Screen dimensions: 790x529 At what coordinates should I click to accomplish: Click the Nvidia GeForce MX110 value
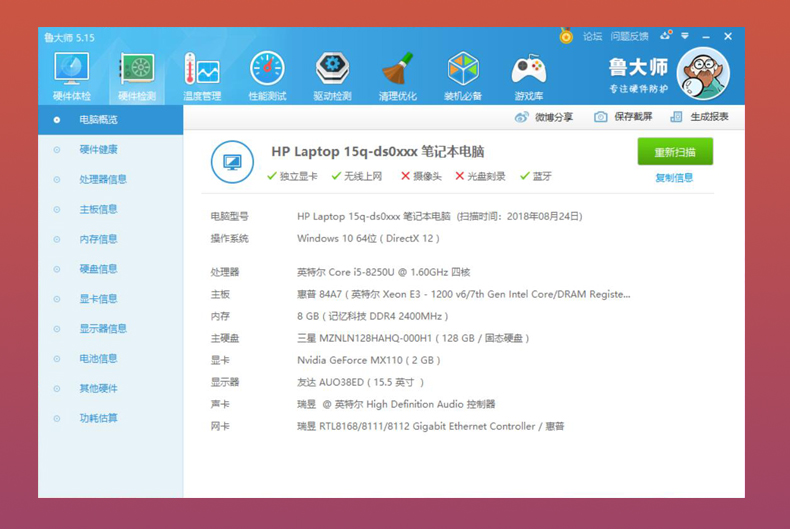pos(369,360)
